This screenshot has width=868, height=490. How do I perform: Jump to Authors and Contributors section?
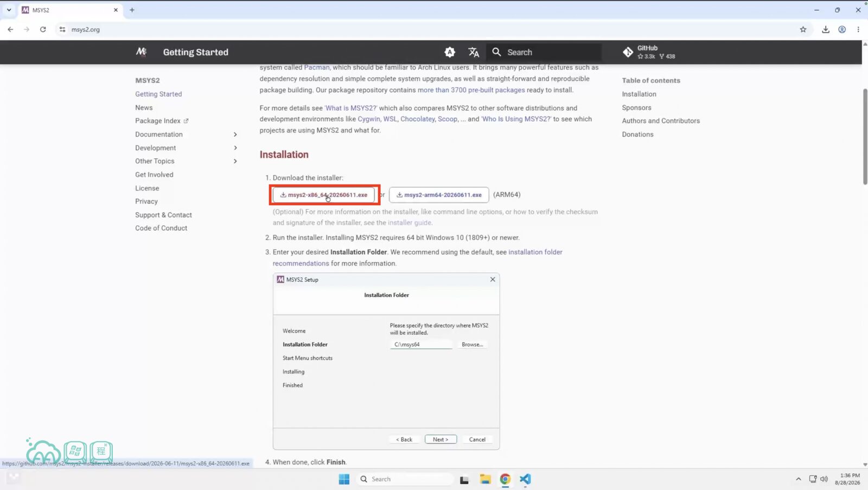click(x=661, y=120)
